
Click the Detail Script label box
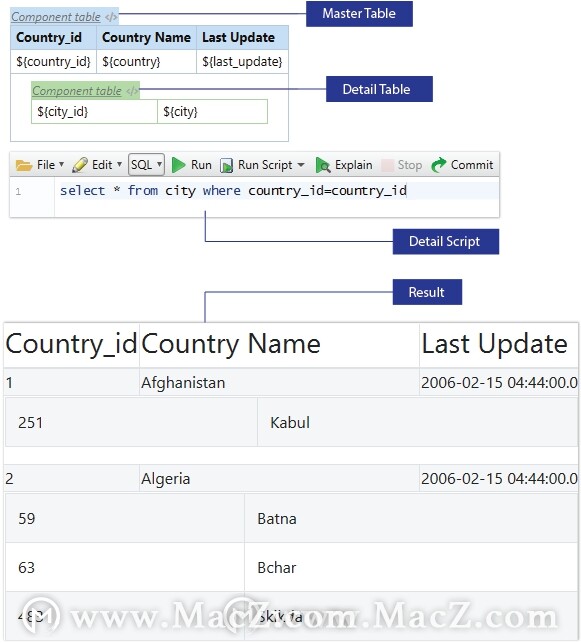[446, 242]
